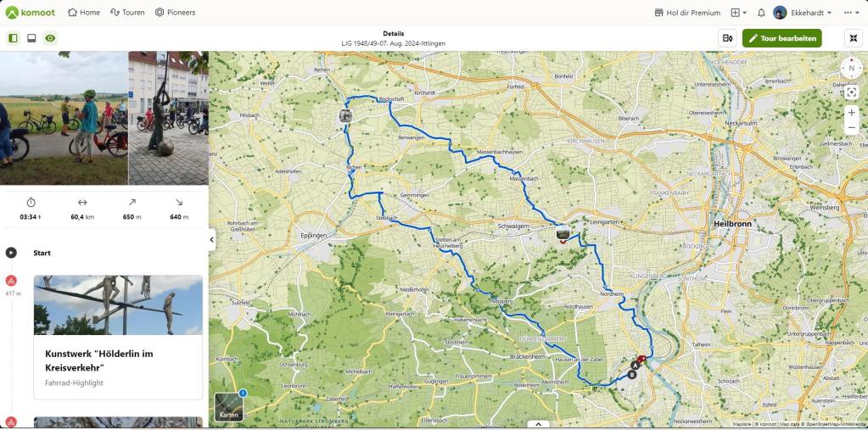Zoom out on the map
This screenshot has width=868, height=430.
[851, 128]
